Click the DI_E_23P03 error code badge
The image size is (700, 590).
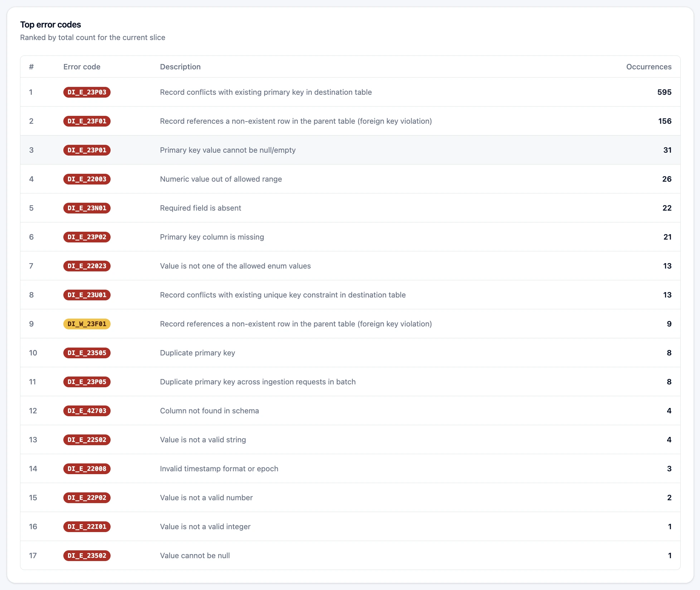point(87,92)
